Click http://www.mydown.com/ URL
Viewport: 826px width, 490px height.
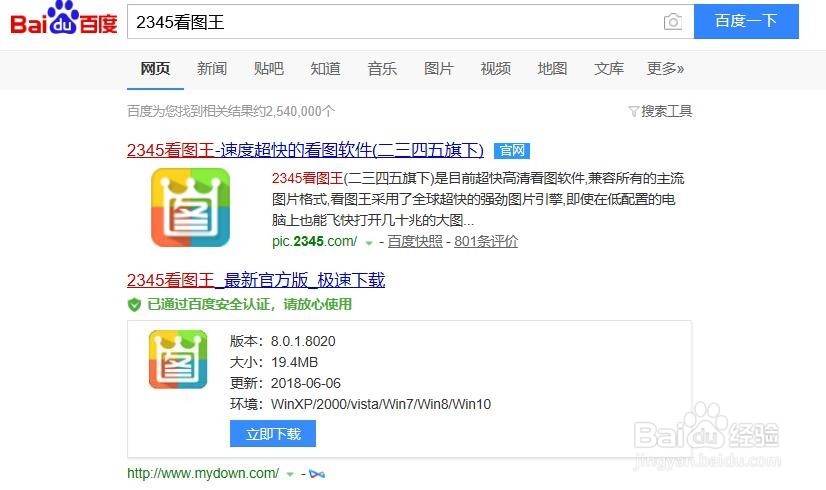tap(203, 473)
